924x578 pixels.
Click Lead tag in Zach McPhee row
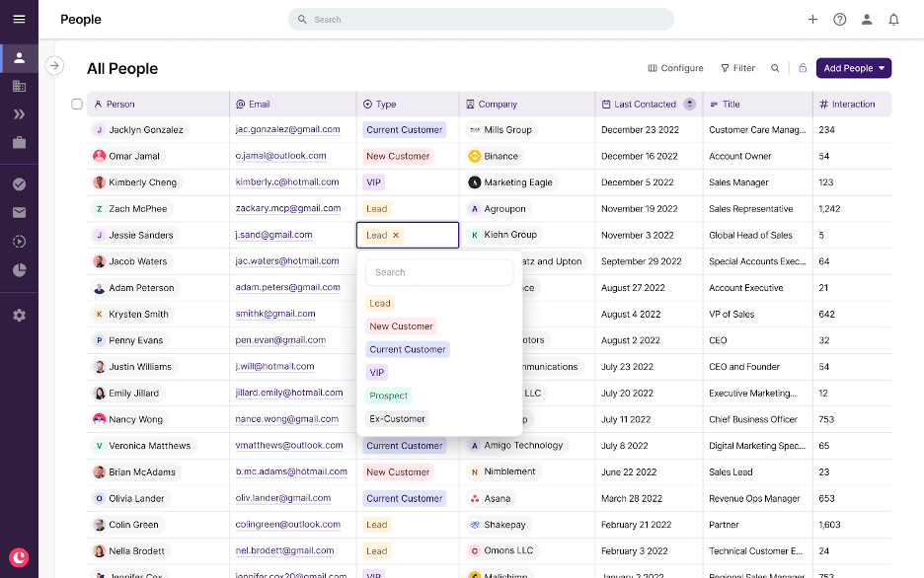click(376, 208)
